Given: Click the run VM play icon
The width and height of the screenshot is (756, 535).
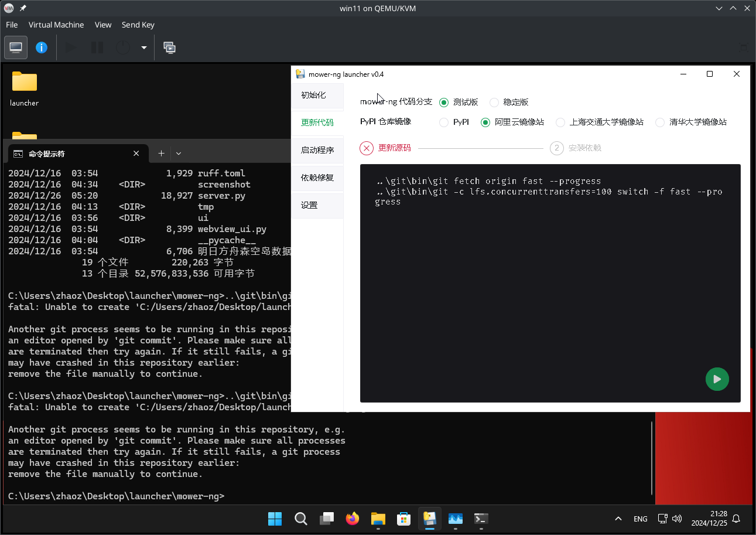Looking at the screenshot, I should pos(71,47).
